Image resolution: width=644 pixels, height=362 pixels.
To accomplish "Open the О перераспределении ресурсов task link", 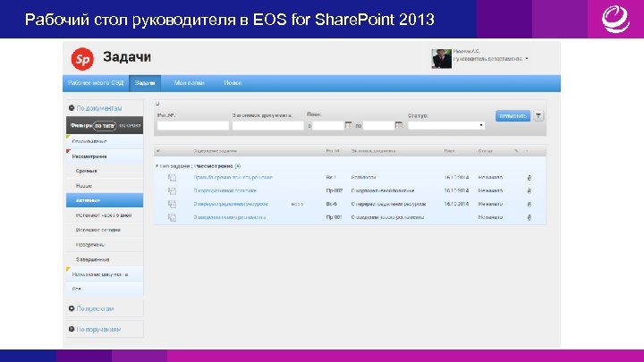I will (231, 204).
